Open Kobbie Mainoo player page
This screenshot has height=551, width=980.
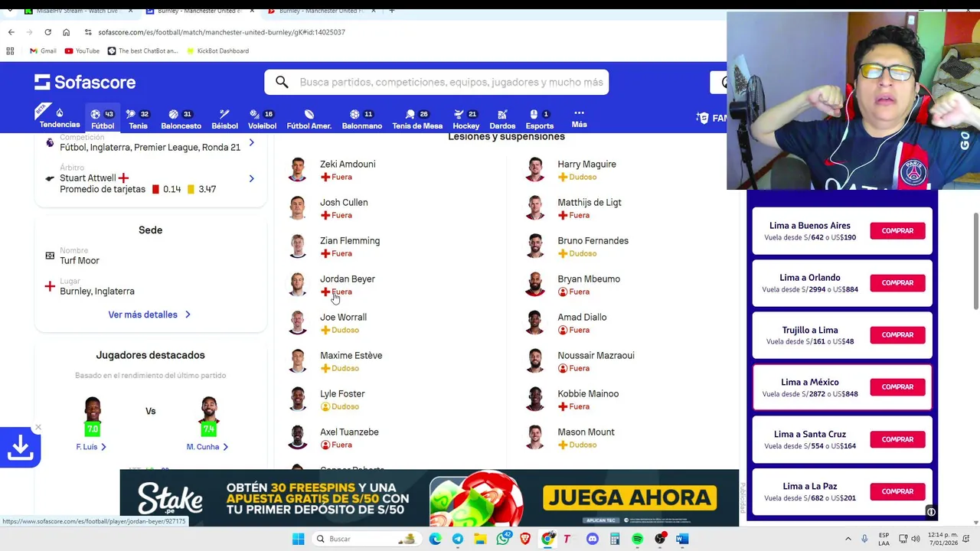pos(587,393)
